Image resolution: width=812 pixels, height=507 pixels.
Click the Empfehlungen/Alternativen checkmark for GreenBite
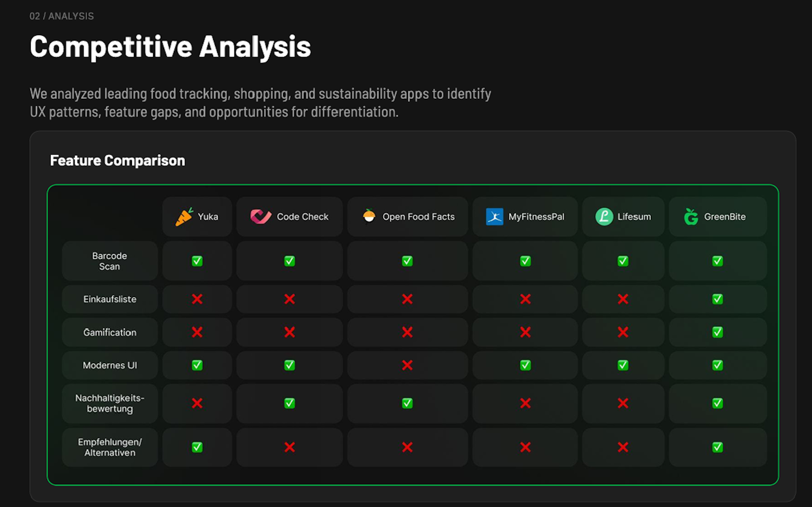click(x=718, y=447)
